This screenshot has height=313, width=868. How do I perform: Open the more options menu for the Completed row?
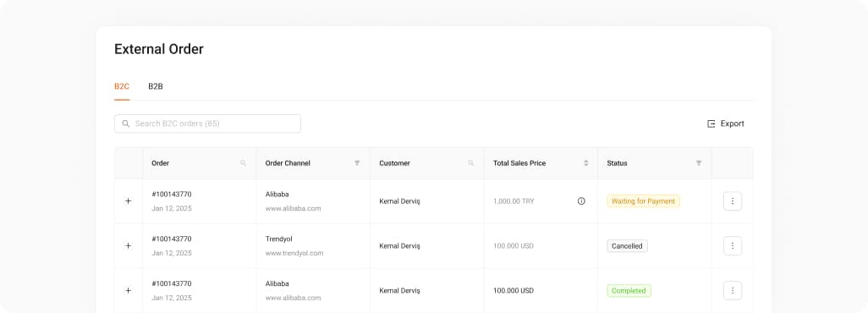point(733,290)
